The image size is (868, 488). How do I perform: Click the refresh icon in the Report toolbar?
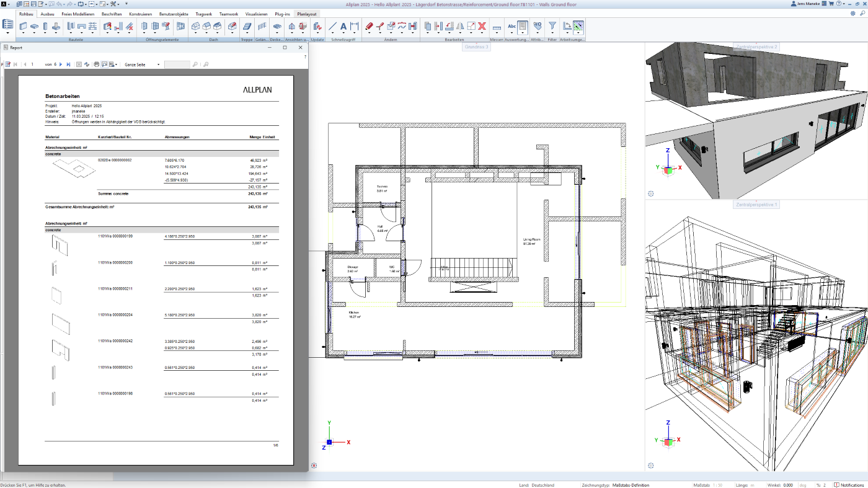pyautogui.click(x=87, y=64)
